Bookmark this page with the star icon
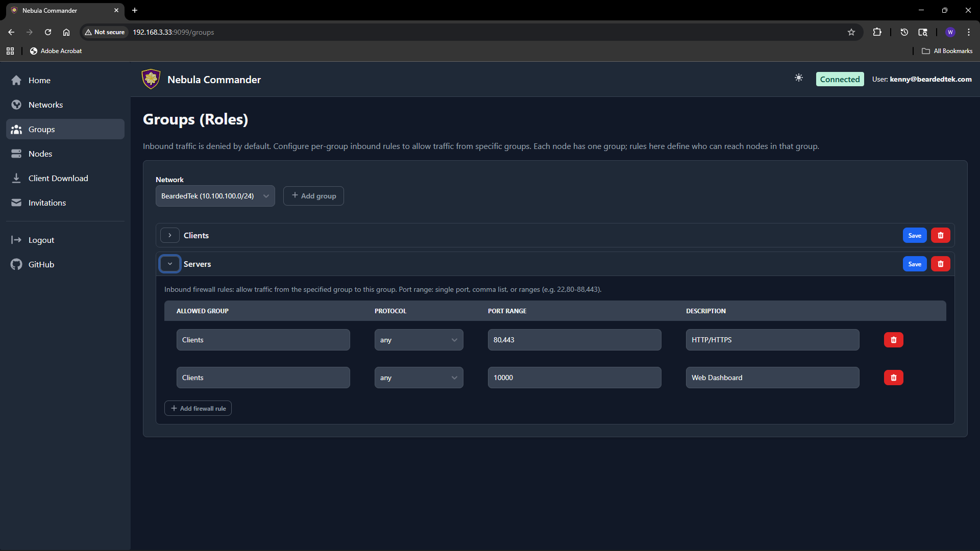This screenshot has height=551, width=980. click(851, 32)
